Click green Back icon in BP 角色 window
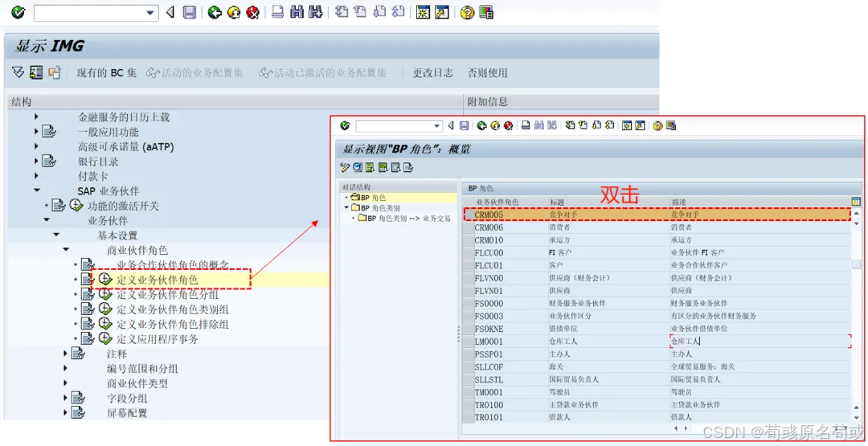The width and height of the screenshot is (868, 446). coord(481,125)
